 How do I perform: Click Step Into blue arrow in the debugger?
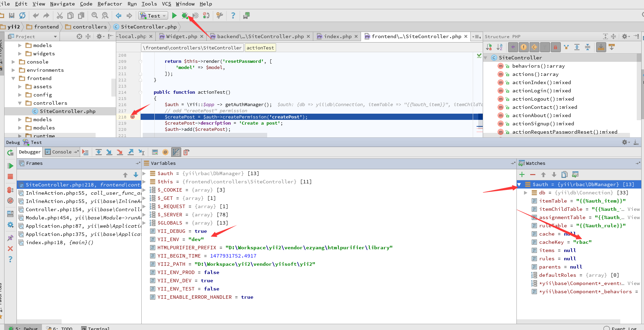coord(109,152)
